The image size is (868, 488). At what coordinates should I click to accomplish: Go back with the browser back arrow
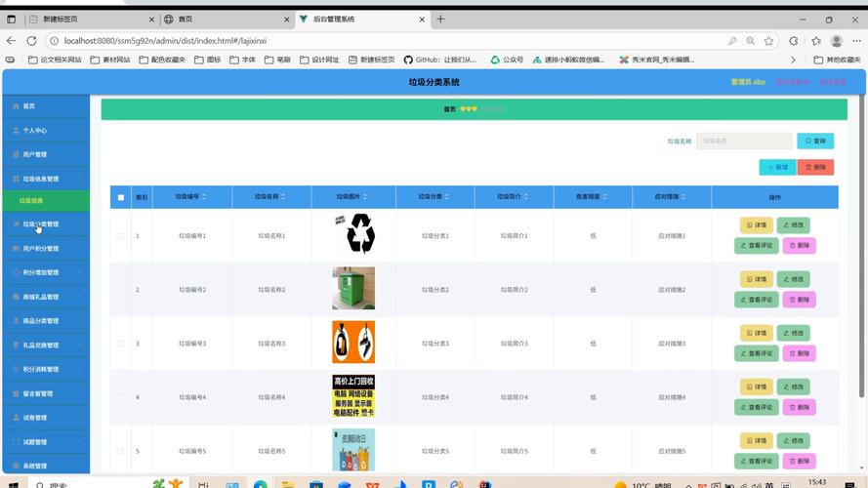tap(11, 41)
